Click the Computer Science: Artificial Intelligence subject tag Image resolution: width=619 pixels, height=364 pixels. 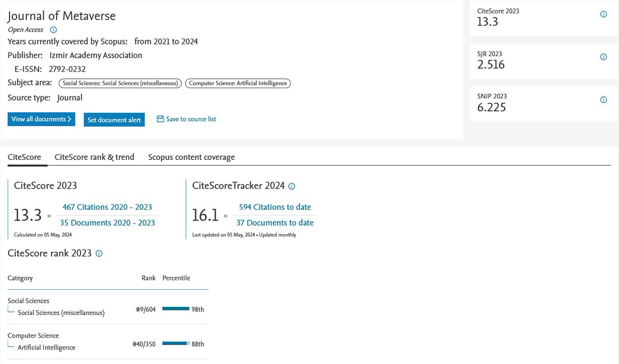238,83
